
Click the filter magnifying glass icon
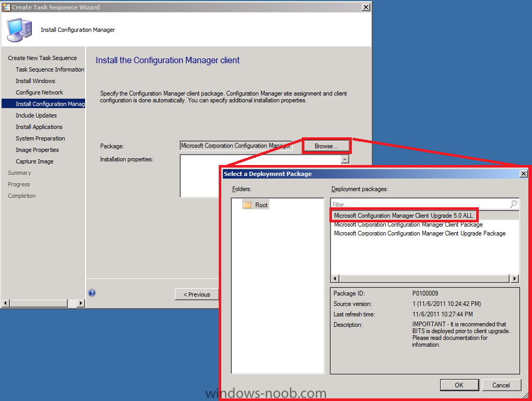point(514,204)
